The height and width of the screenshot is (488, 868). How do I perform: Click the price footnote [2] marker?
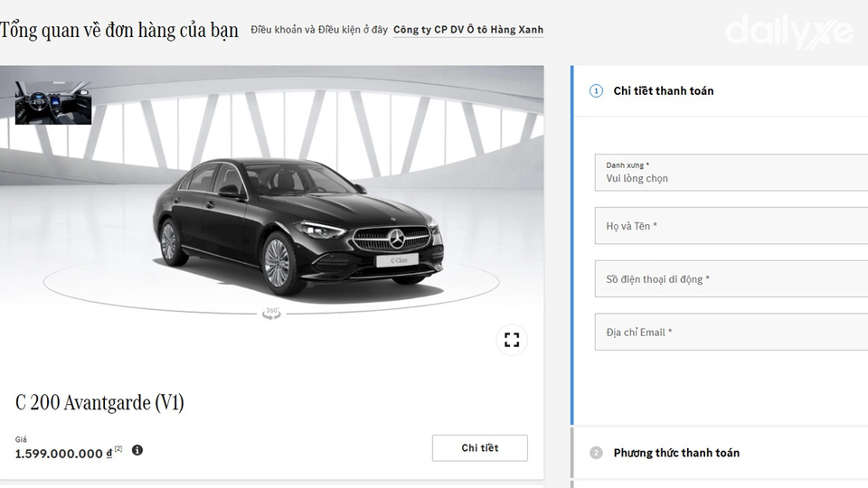pyautogui.click(x=118, y=448)
